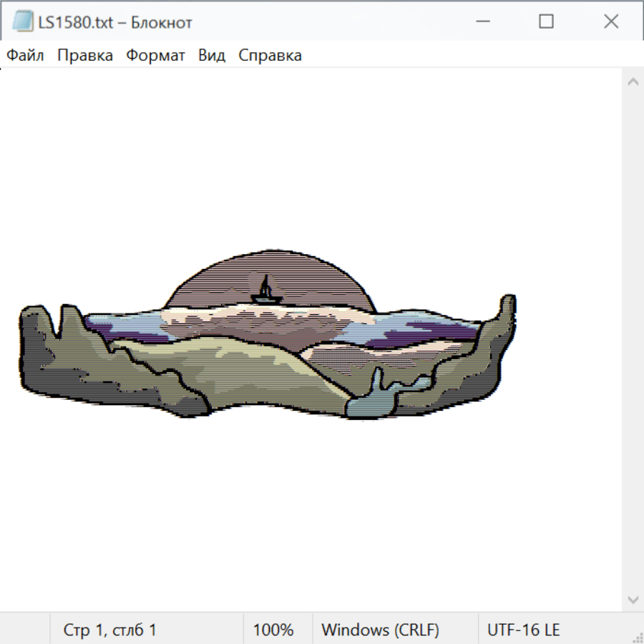Open the Вид menu
644x644 pixels.
click(x=212, y=56)
